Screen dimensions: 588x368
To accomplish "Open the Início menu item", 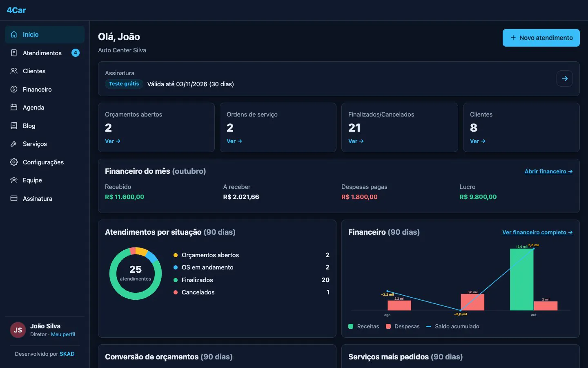I will (x=45, y=34).
